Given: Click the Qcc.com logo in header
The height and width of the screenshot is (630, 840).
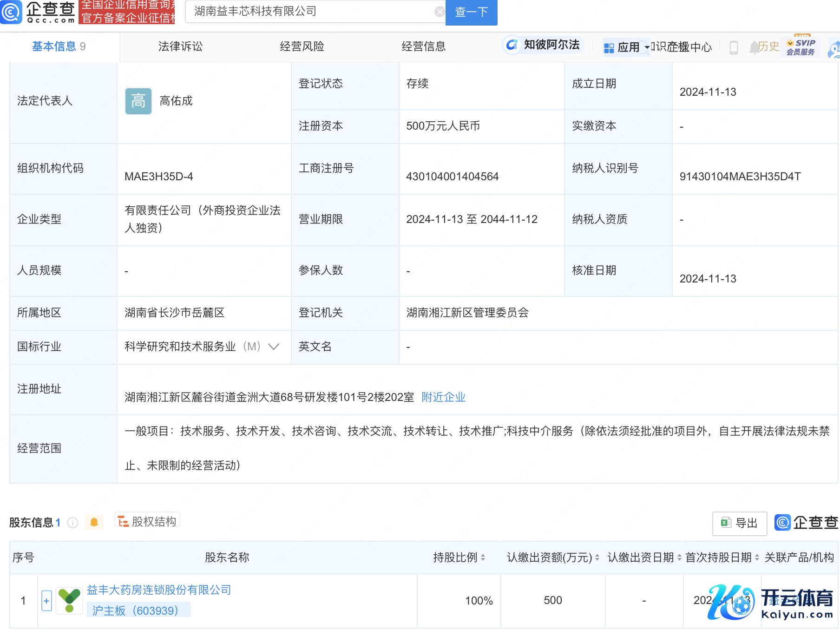Looking at the screenshot, I should pyautogui.click(x=38, y=12).
